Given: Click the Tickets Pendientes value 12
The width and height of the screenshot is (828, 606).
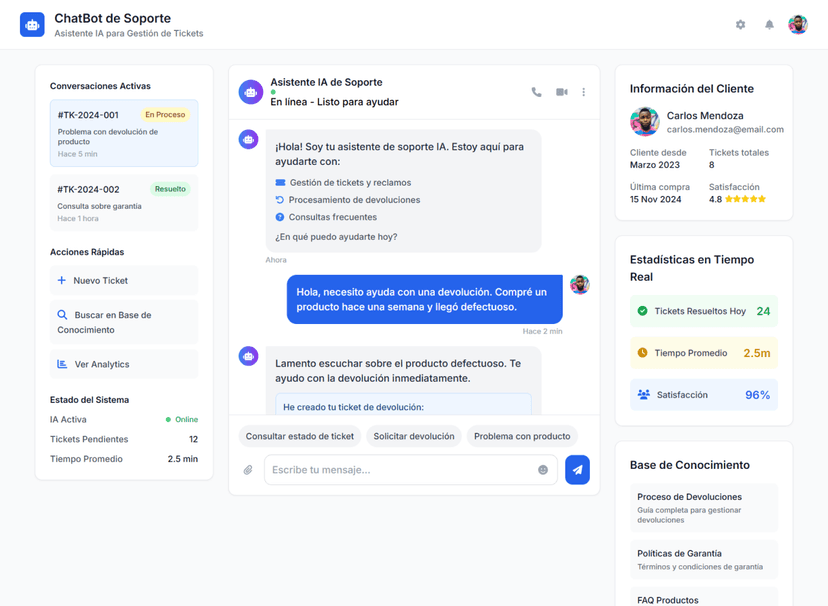Looking at the screenshot, I should click(x=193, y=439).
